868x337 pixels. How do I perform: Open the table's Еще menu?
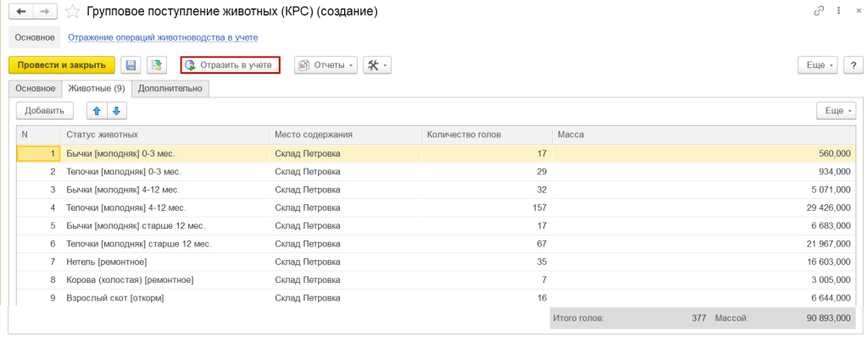837,111
